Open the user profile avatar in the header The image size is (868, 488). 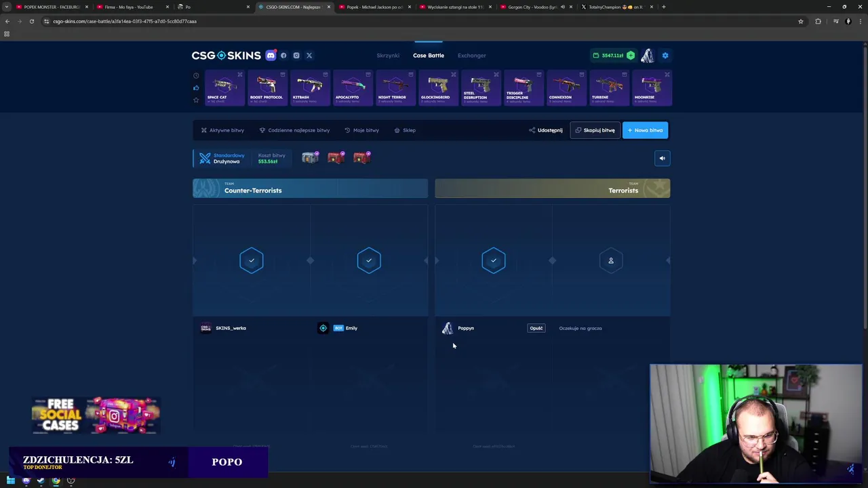[648, 56]
